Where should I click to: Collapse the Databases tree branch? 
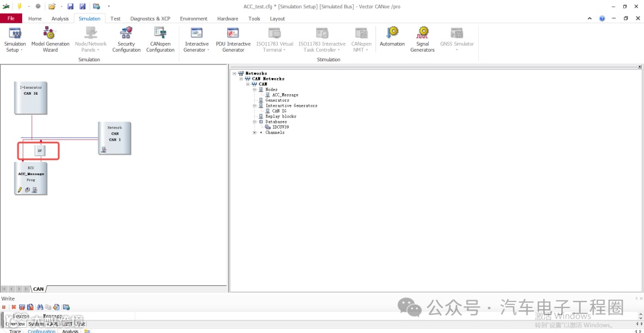tap(255, 122)
